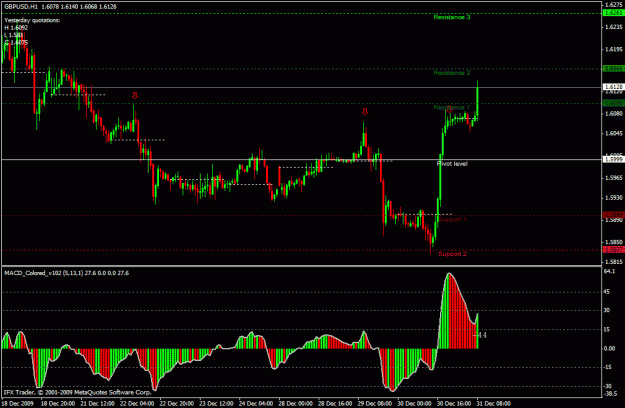This screenshot has height=408, width=625.
Task: Select the GBPUSD,H1 chart title text
Action: click(x=21, y=6)
